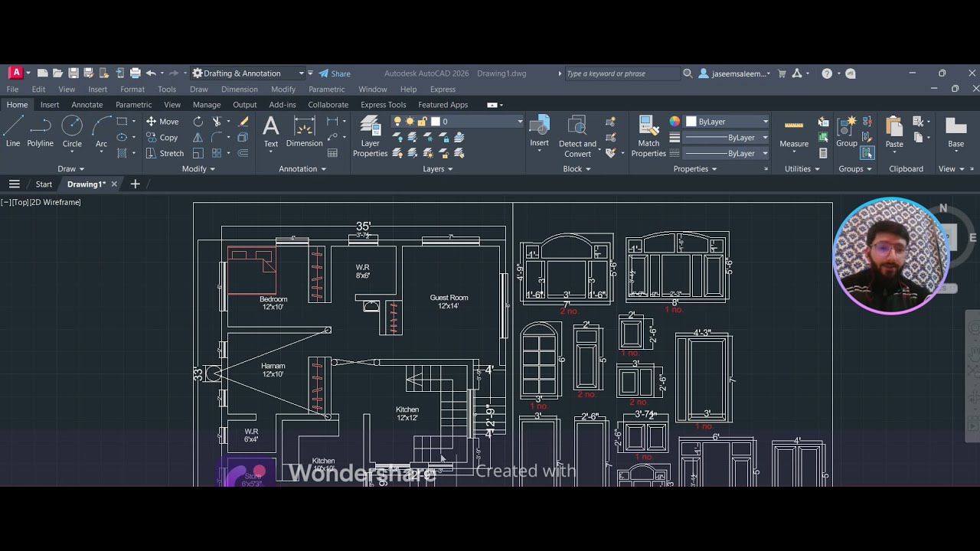Click Insert block button
Image resolution: width=980 pixels, height=551 pixels.
coord(539,132)
